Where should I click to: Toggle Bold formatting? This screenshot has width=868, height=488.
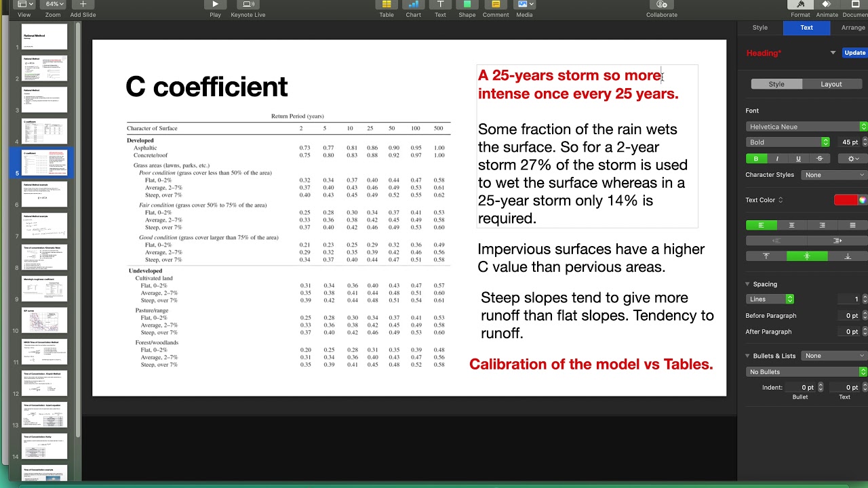coord(756,159)
